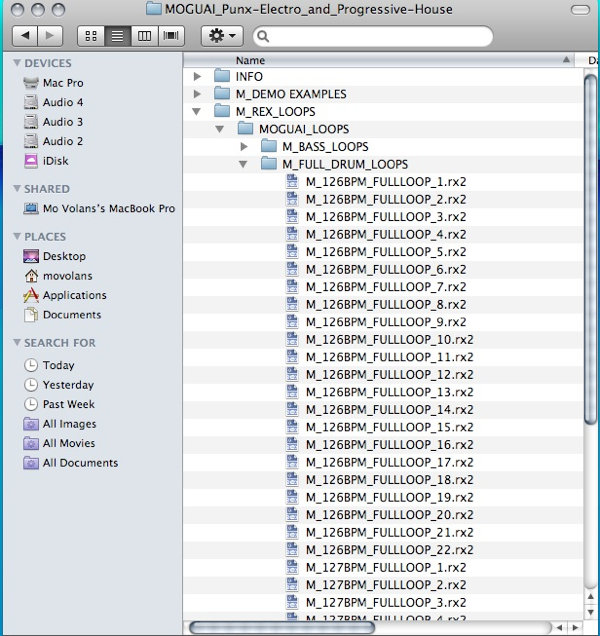The image size is (600, 636).
Task: Collapse the PLACES sidebar section
Action: point(17,236)
